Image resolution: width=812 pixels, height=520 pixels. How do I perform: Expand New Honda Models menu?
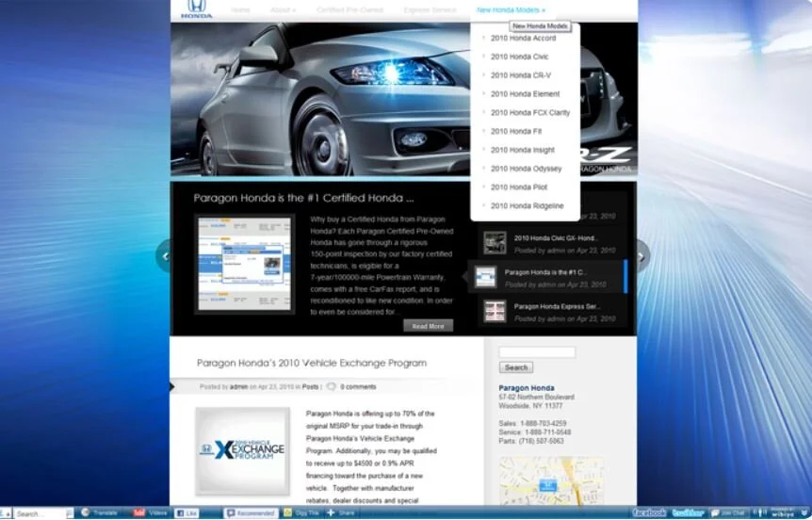(511, 10)
